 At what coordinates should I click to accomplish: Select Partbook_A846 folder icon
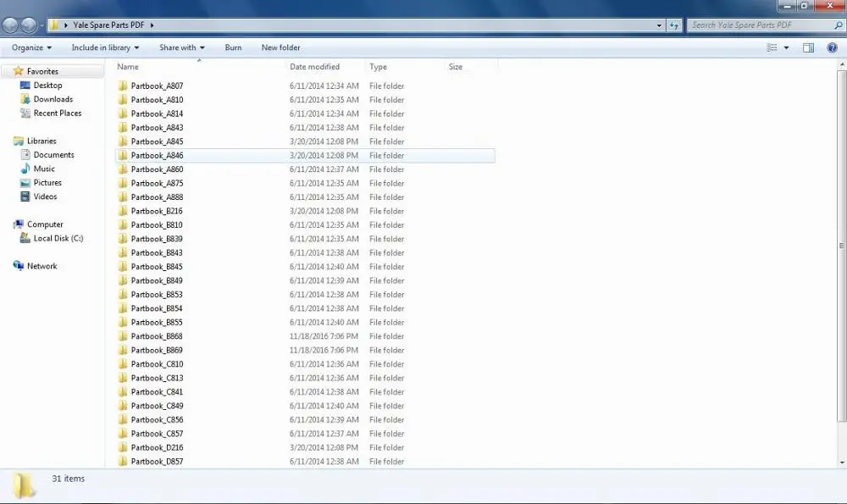click(x=123, y=156)
